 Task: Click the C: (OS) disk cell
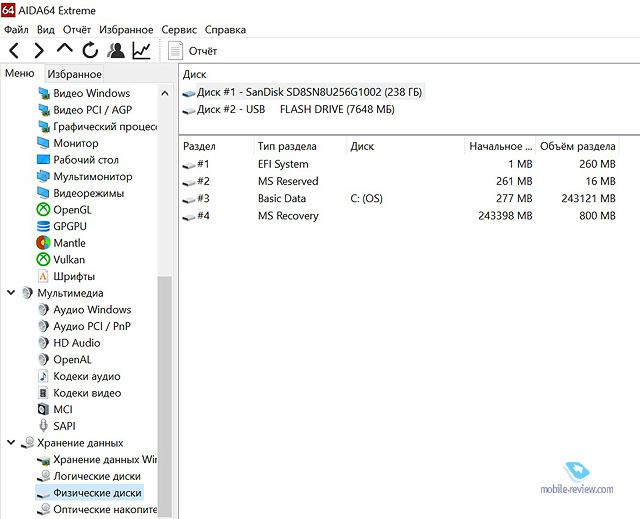pyautogui.click(x=367, y=199)
